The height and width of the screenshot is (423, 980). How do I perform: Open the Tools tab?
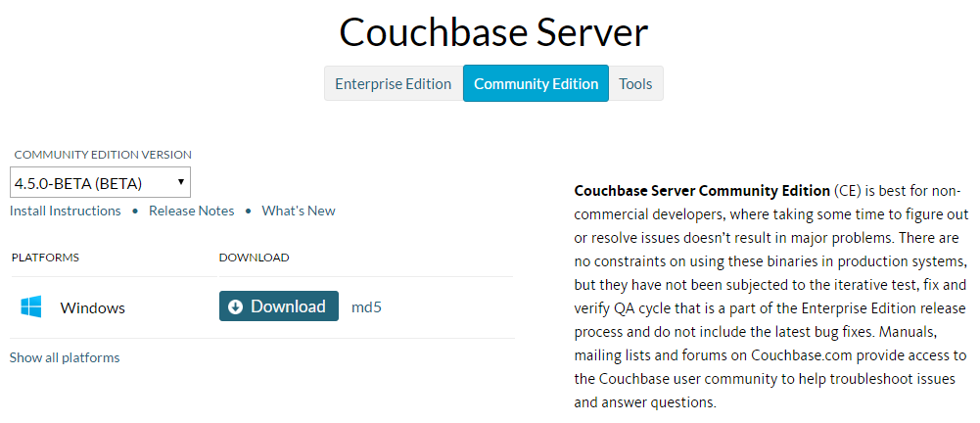click(x=635, y=83)
